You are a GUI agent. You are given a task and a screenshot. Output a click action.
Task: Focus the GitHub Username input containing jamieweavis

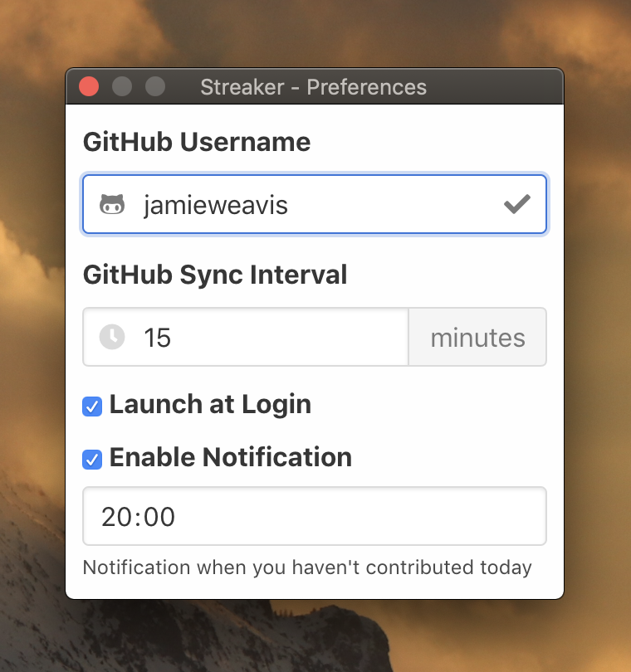tap(315, 204)
